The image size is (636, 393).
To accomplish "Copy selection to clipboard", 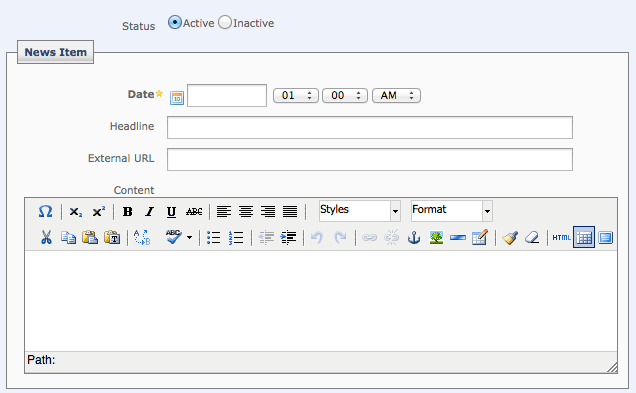I will coord(68,237).
